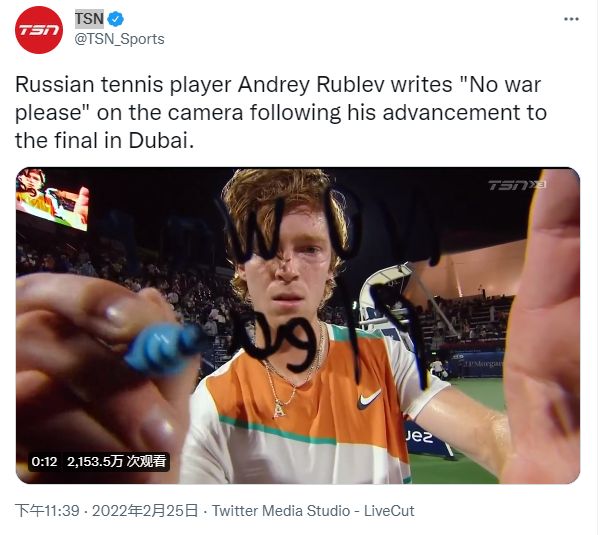Click the letter A necklace pendant

click(x=279, y=407)
